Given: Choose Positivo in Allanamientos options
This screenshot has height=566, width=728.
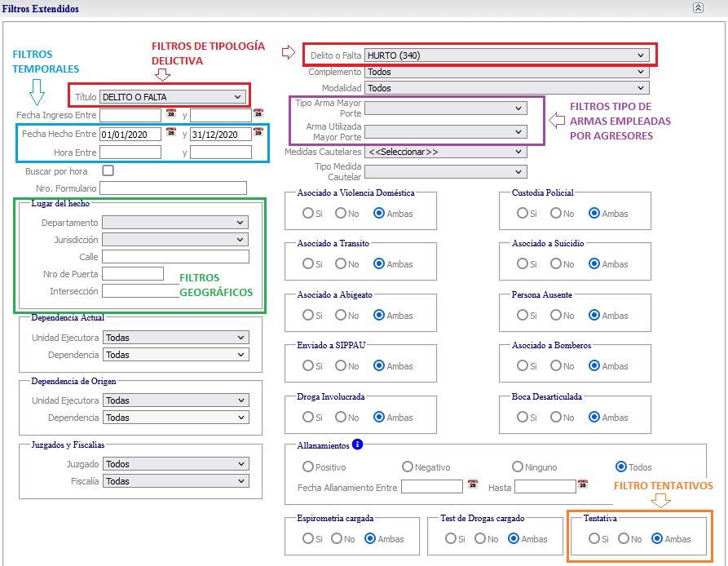Looking at the screenshot, I should [x=307, y=467].
